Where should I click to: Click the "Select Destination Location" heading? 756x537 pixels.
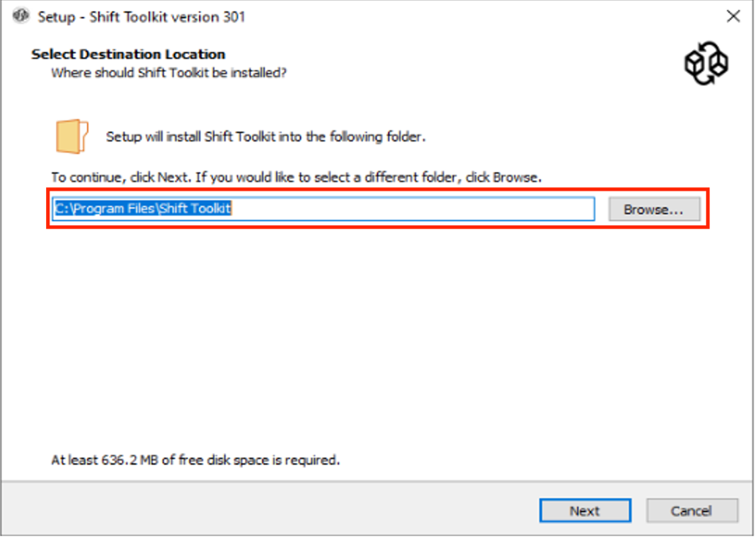(x=128, y=54)
